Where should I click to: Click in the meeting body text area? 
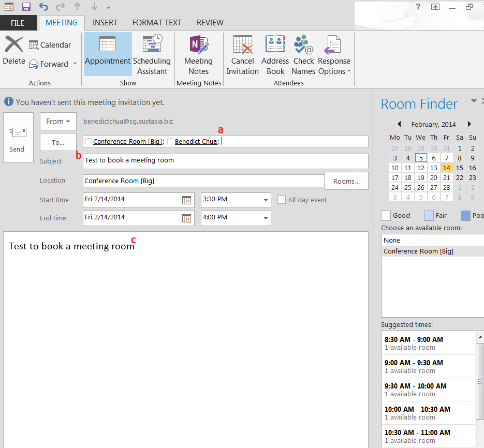coord(186,339)
